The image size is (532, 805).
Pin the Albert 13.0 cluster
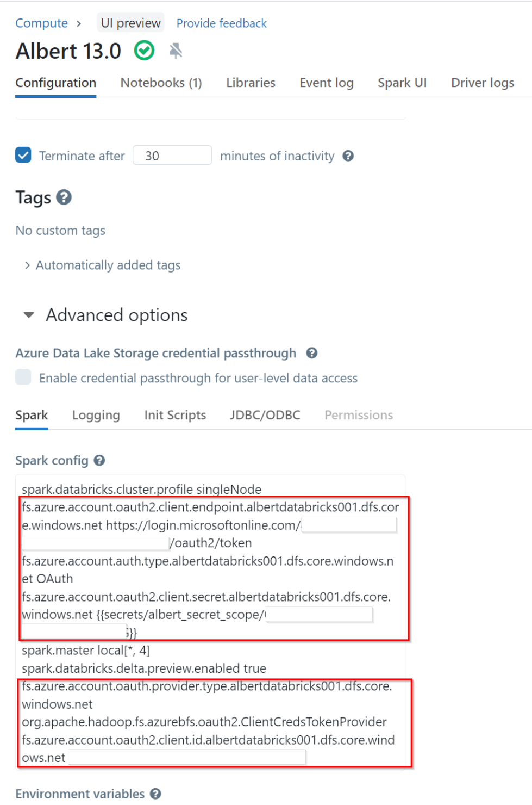[x=175, y=51]
